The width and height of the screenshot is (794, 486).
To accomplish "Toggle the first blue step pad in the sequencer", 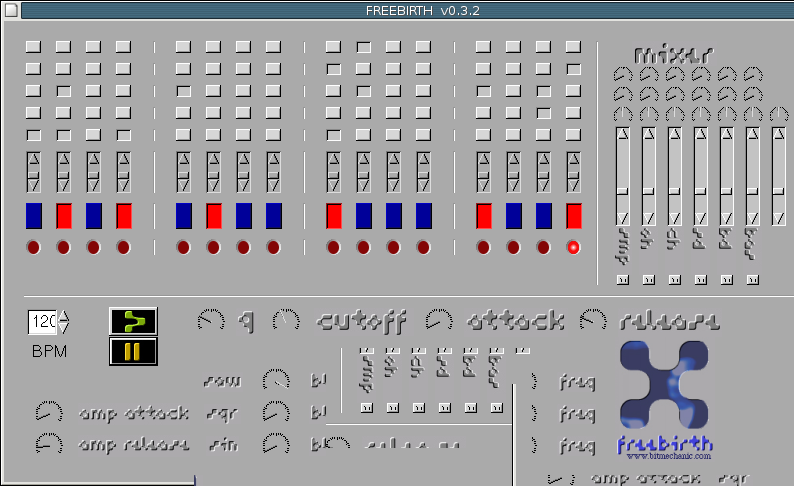I will coord(34,216).
